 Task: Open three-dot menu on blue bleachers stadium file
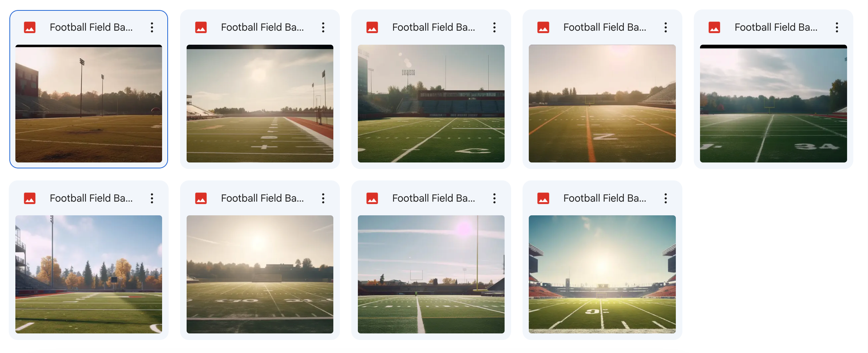tap(494, 27)
